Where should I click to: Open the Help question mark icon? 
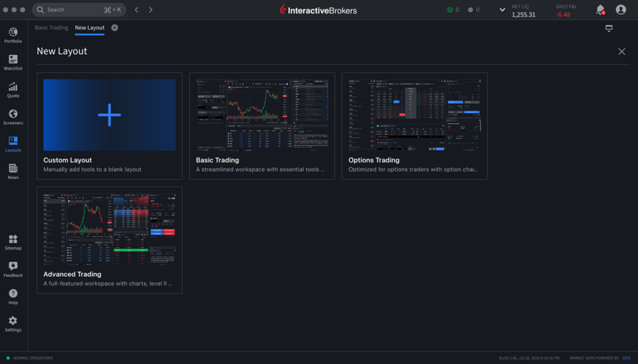tap(13, 293)
